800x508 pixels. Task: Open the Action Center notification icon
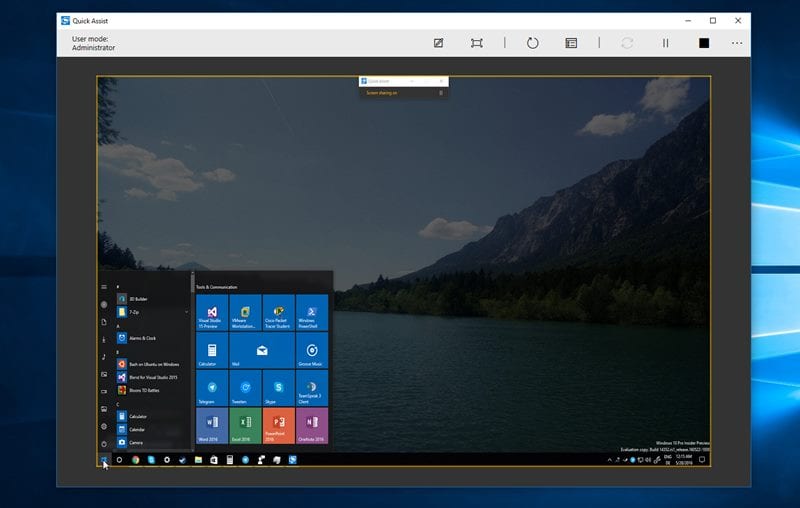click(702, 460)
